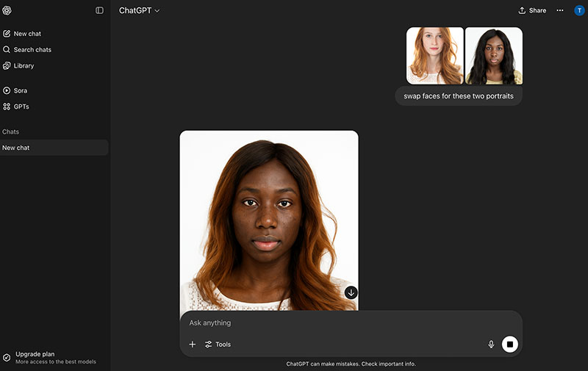Open the ChatGPT model selector dropdown
588x371 pixels.
[x=139, y=10]
